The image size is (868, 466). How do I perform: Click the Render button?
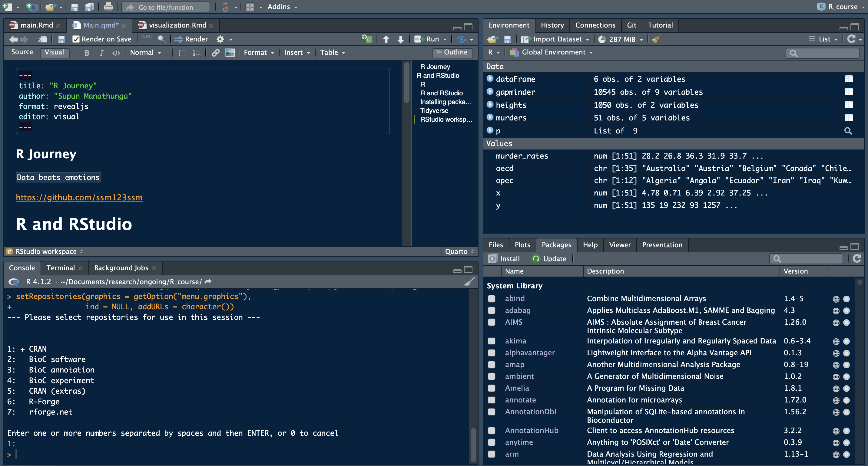pos(191,39)
